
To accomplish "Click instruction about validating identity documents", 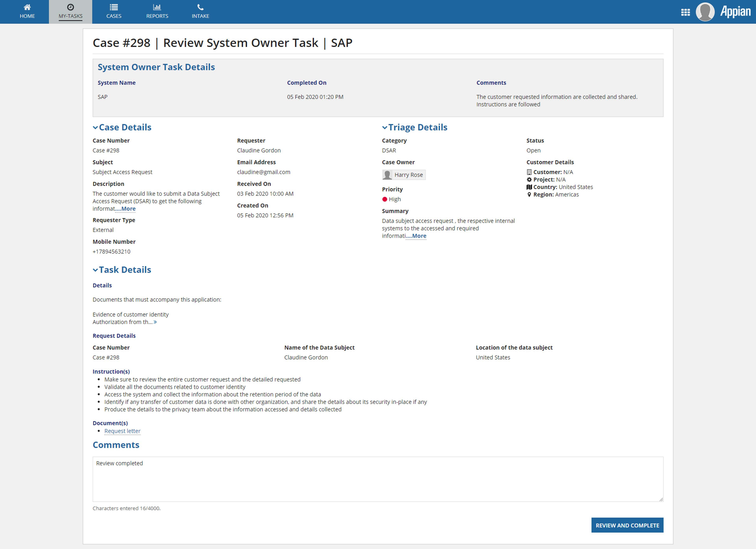I will pyautogui.click(x=175, y=387).
